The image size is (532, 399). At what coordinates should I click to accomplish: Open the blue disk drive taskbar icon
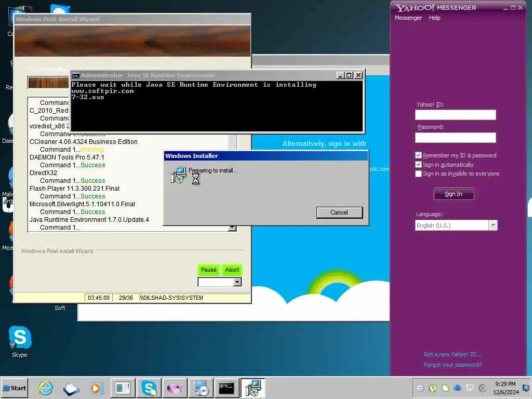tap(71, 389)
